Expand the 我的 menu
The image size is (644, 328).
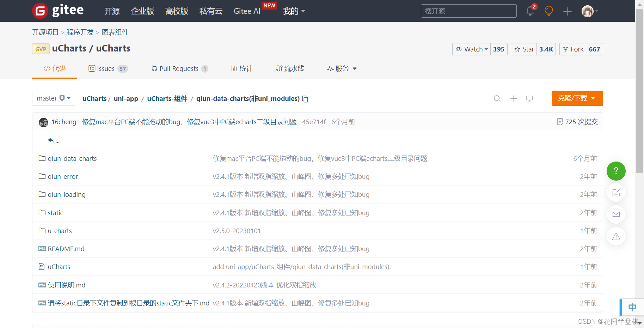(294, 11)
